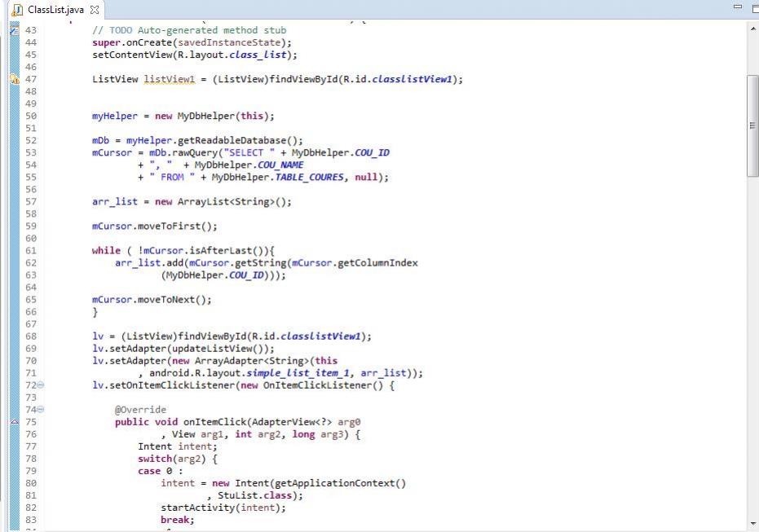Viewport: 759px width, 532px height.
Task: Collapse the code fold at line 74
Action: click(x=41, y=409)
